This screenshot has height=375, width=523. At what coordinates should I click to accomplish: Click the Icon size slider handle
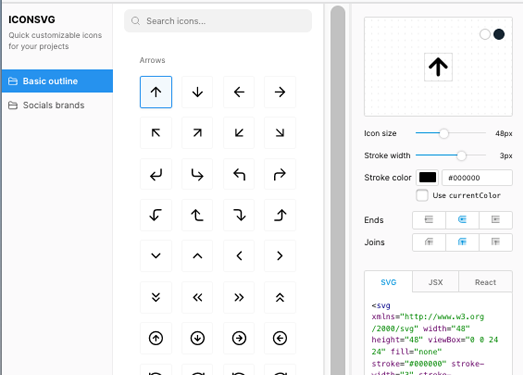(x=444, y=133)
